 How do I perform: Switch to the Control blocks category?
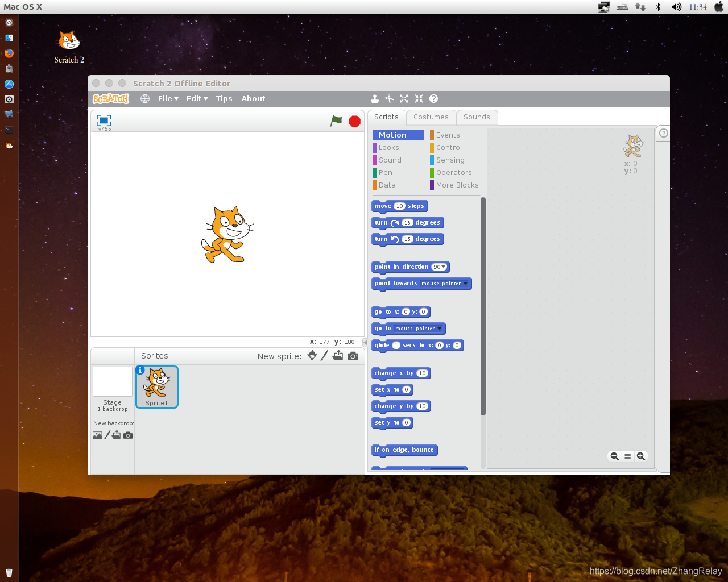[449, 147]
